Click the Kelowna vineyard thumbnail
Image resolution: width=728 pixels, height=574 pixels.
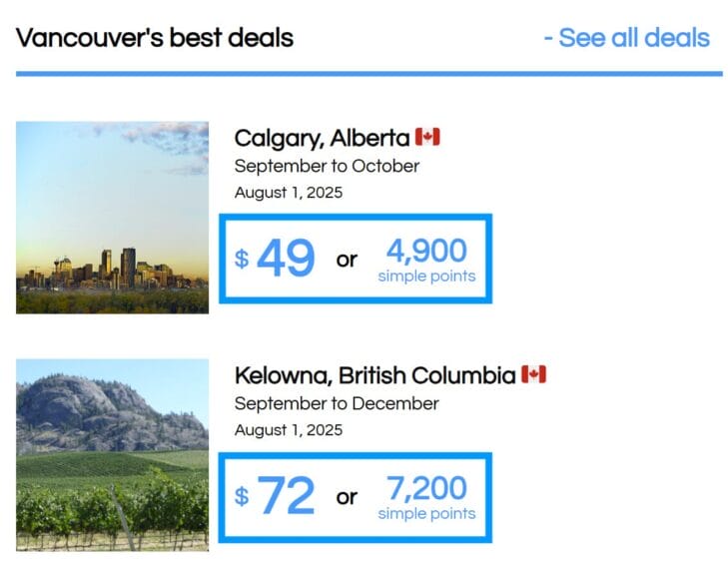click(113, 455)
